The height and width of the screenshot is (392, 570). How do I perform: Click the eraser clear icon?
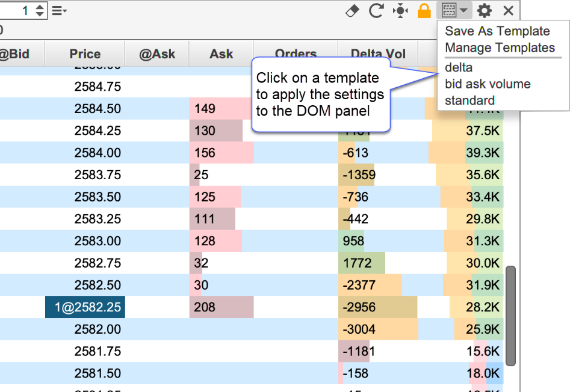(x=353, y=11)
